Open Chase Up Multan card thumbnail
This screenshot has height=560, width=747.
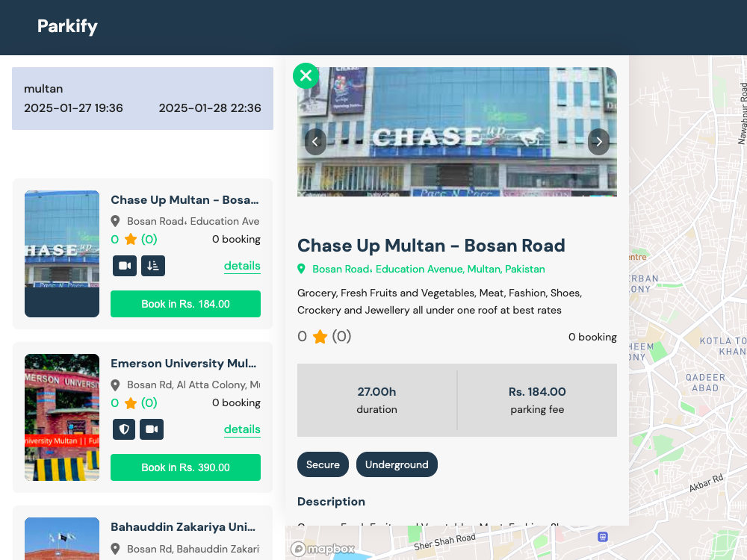click(62, 254)
